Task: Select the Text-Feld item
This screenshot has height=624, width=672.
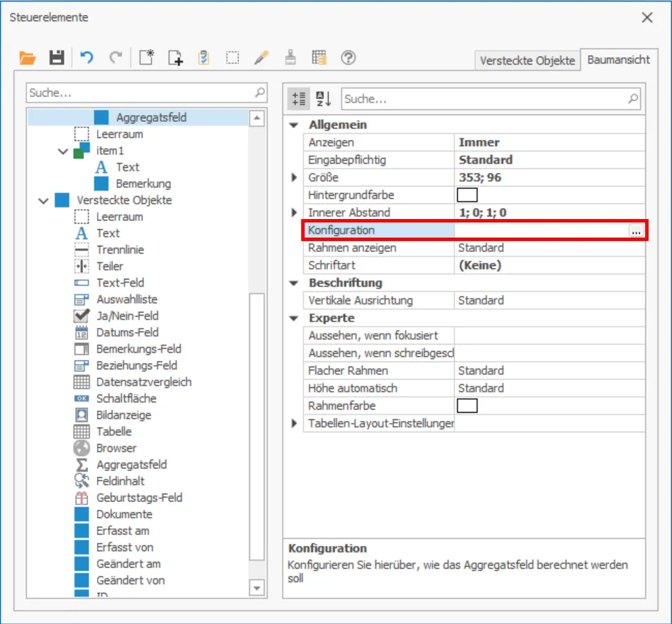Action: 109,282
